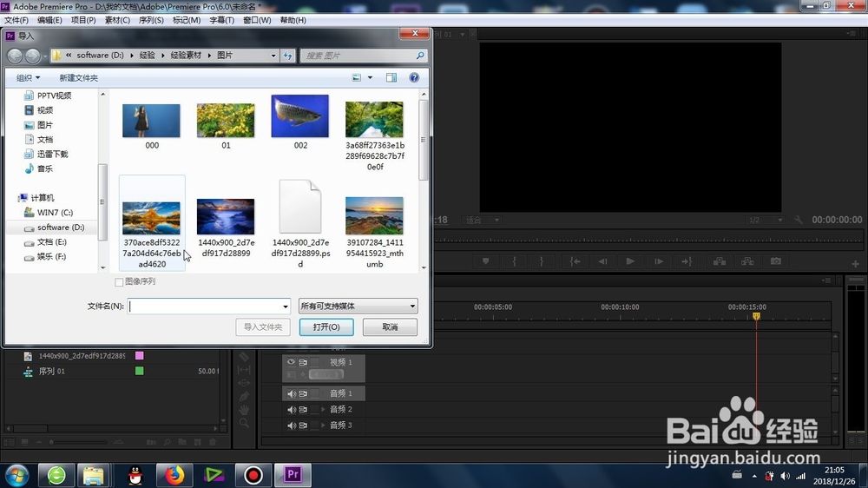
Task: Click the step back one frame icon
Action: 602,261
